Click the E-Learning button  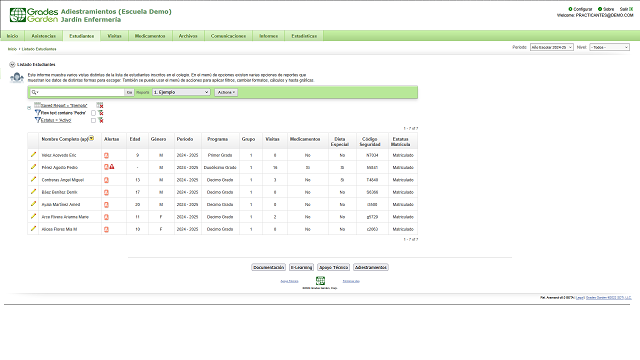pyautogui.click(x=301, y=267)
